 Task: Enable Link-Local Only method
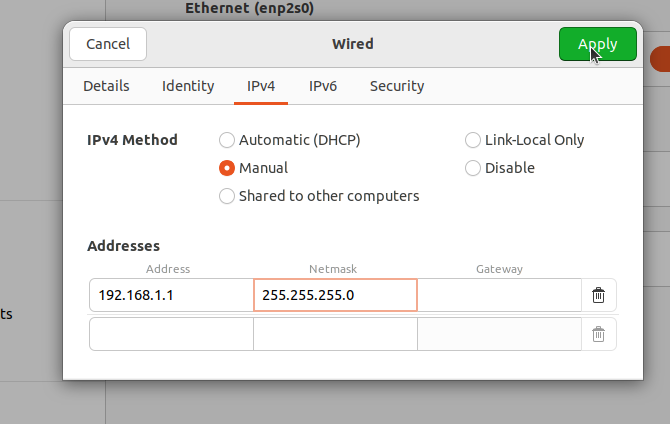pos(473,140)
